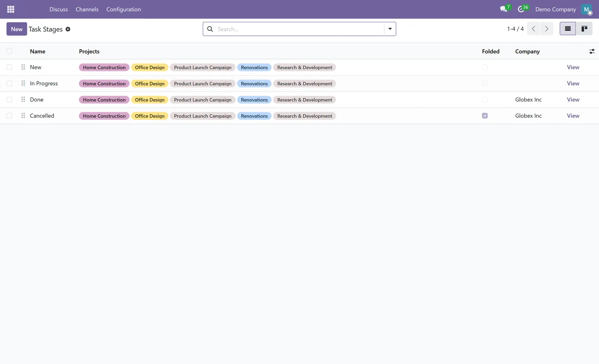
Task: Go to previous page of records
Action: point(534,29)
